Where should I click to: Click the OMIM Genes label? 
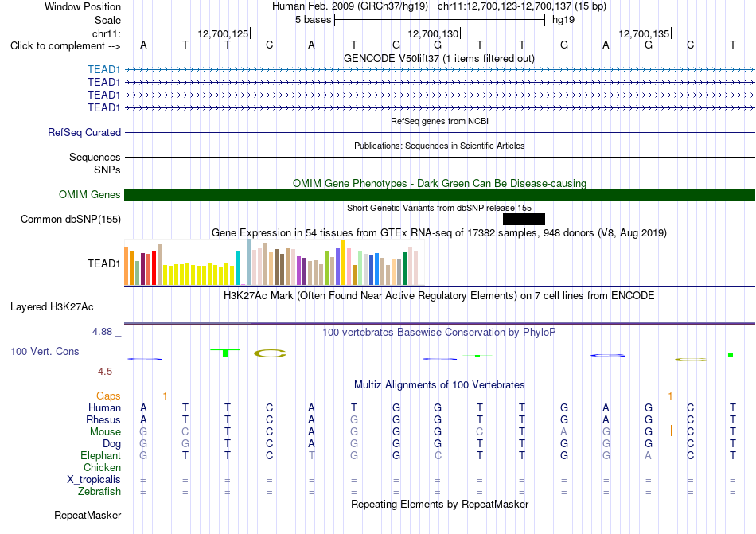pos(90,194)
